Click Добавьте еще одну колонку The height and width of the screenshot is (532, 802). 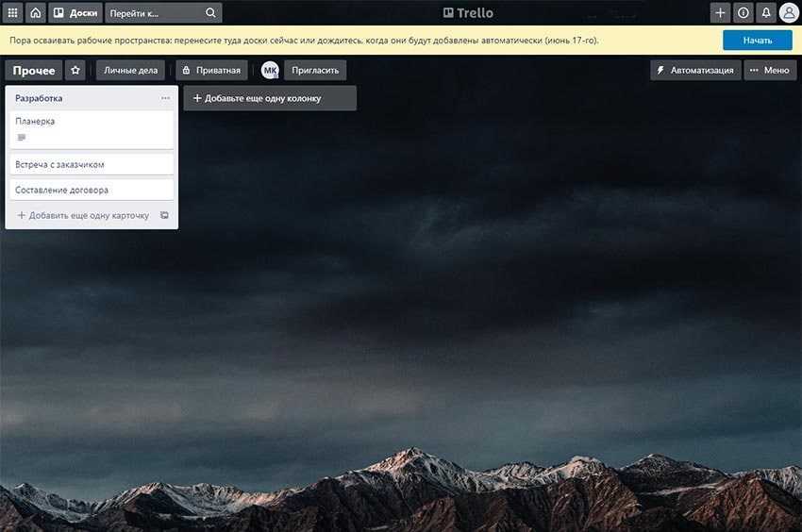(x=270, y=98)
